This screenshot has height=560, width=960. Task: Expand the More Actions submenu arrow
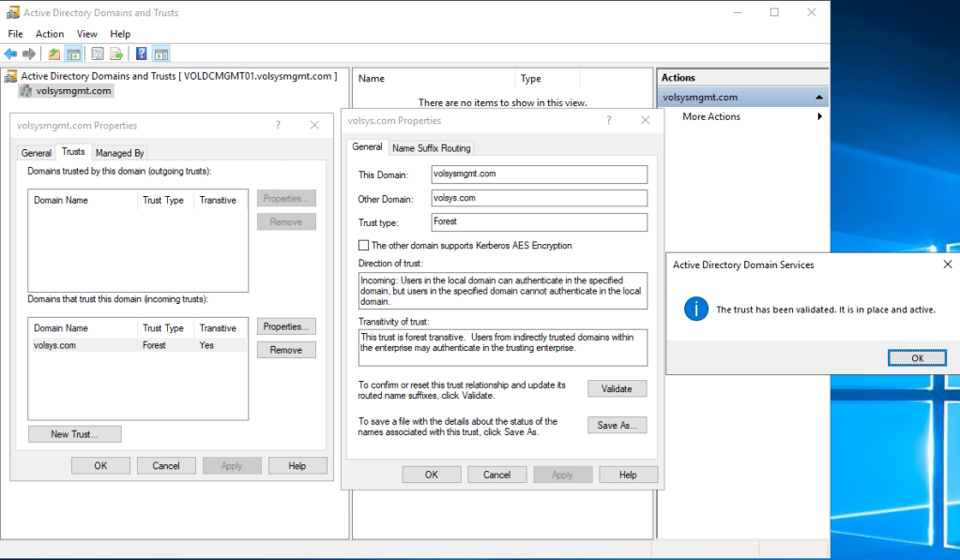point(819,117)
